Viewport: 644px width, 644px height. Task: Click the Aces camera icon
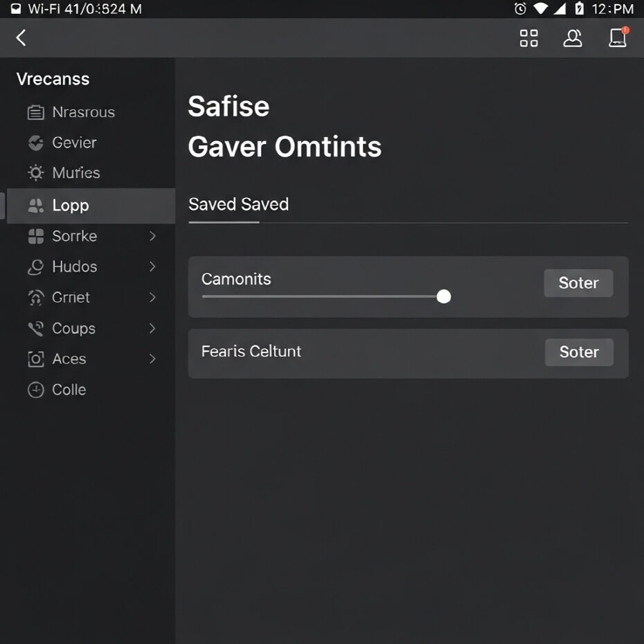(x=35, y=359)
